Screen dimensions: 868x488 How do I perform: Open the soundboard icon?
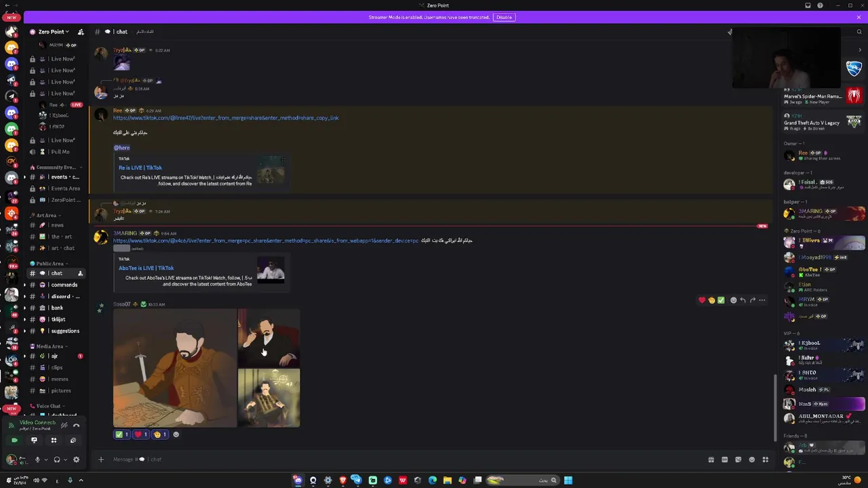click(73, 440)
